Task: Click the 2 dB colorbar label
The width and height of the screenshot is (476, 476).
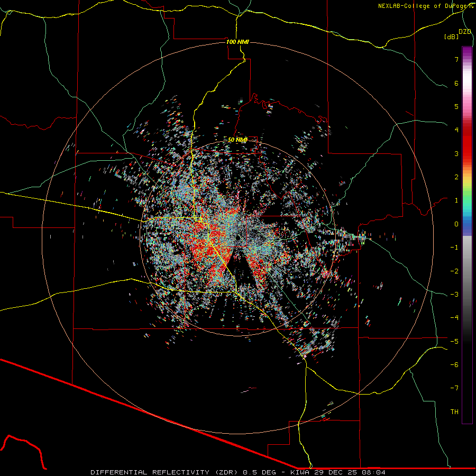Action: [x=456, y=177]
